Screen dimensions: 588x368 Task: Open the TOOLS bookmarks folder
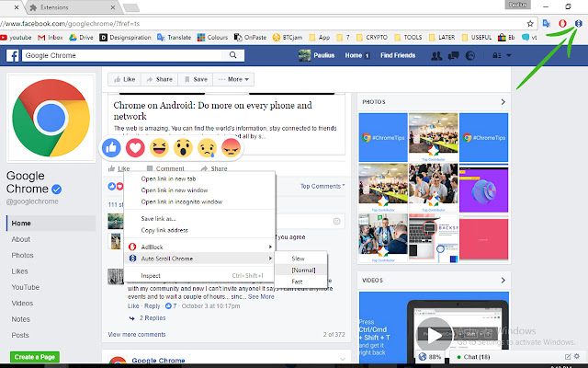(x=408, y=37)
